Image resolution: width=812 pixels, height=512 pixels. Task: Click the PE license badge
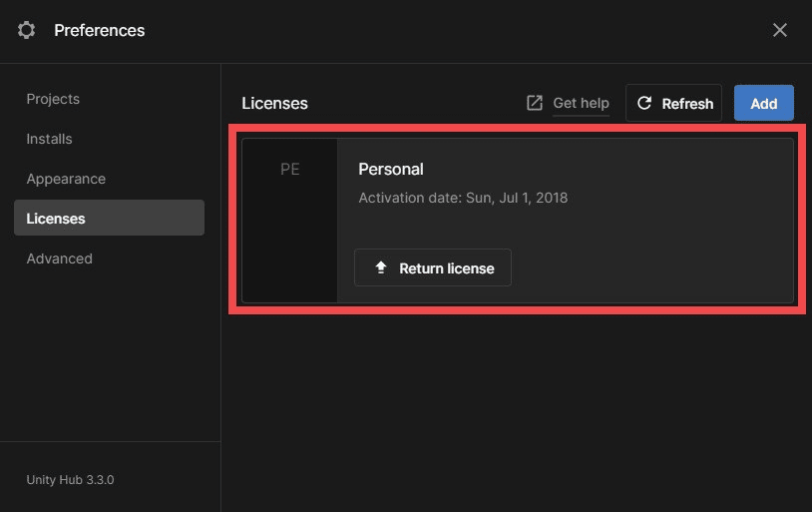pyautogui.click(x=289, y=170)
